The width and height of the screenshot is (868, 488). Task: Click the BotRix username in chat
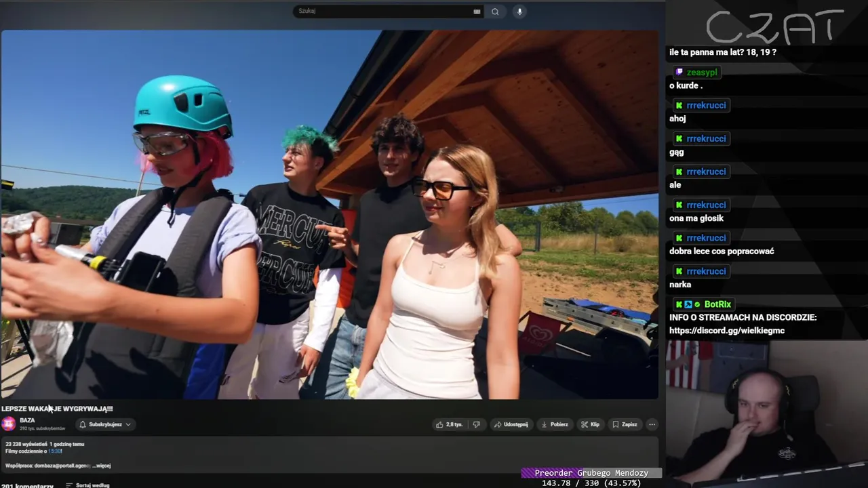[717, 305]
